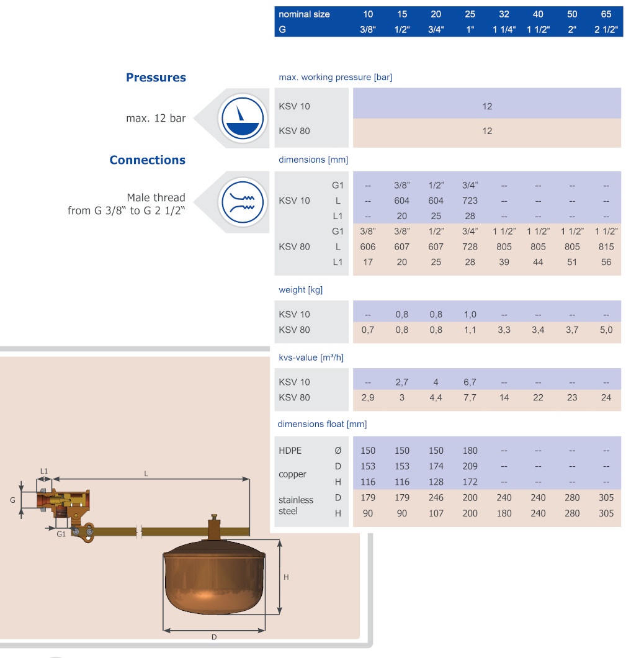
Task: Click the 'max. working pressure [bar]' title
Action: click(x=335, y=78)
